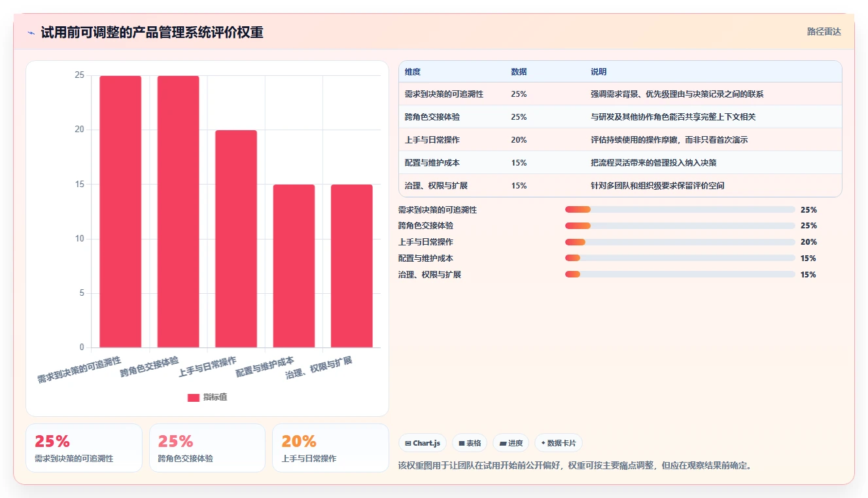Screen dimensions: 868x498
Task: Toggle the 指标值 legend entry
Action: click(207, 397)
